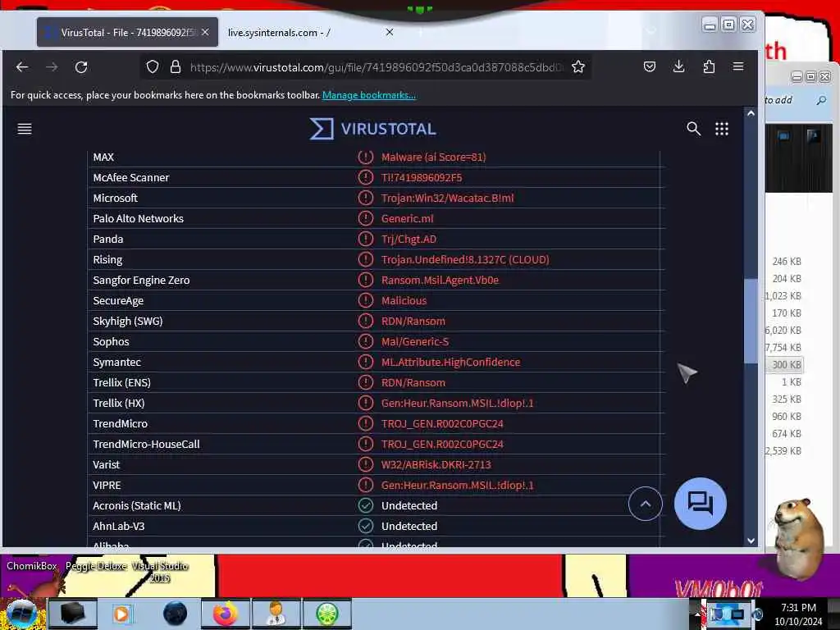The height and width of the screenshot is (630, 840).
Task: Click the VirusTotal logo
Action: coord(373,129)
